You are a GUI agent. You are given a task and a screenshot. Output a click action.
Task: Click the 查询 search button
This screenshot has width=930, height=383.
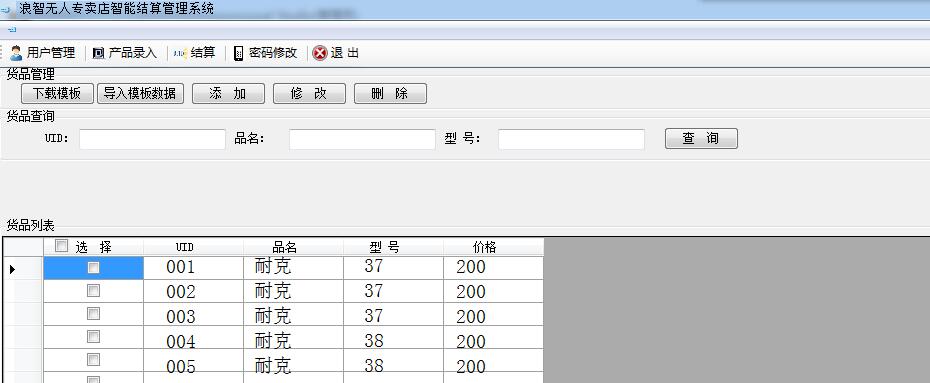pyautogui.click(x=701, y=139)
